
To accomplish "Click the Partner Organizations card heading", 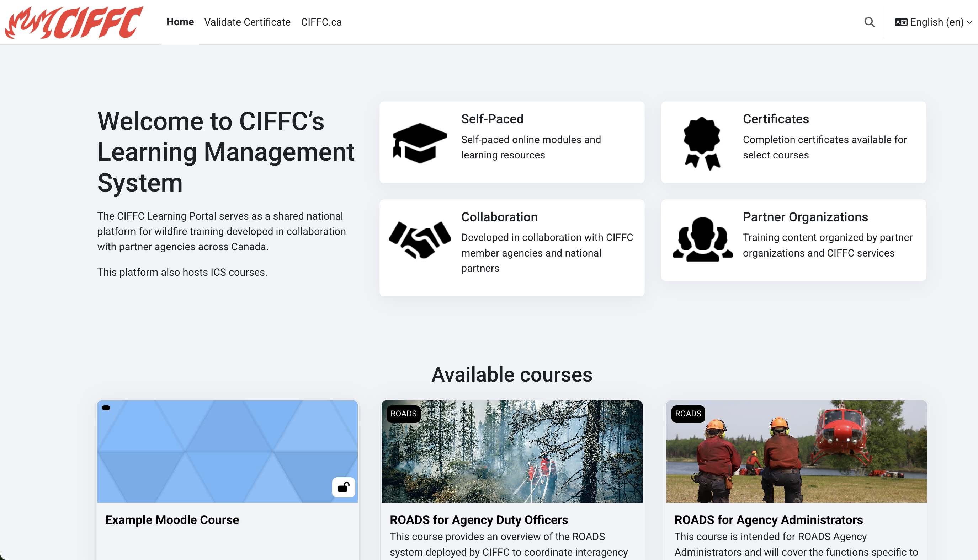I will 805,217.
